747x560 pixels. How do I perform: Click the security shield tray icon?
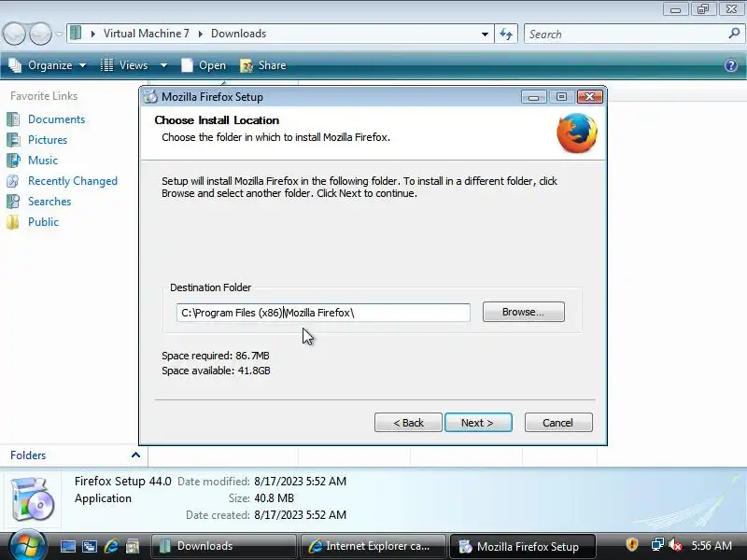coord(632,544)
